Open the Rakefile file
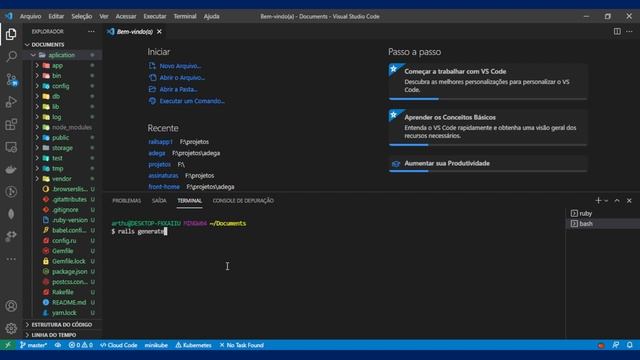Image resolution: width=640 pixels, height=360 pixels. (x=62, y=292)
